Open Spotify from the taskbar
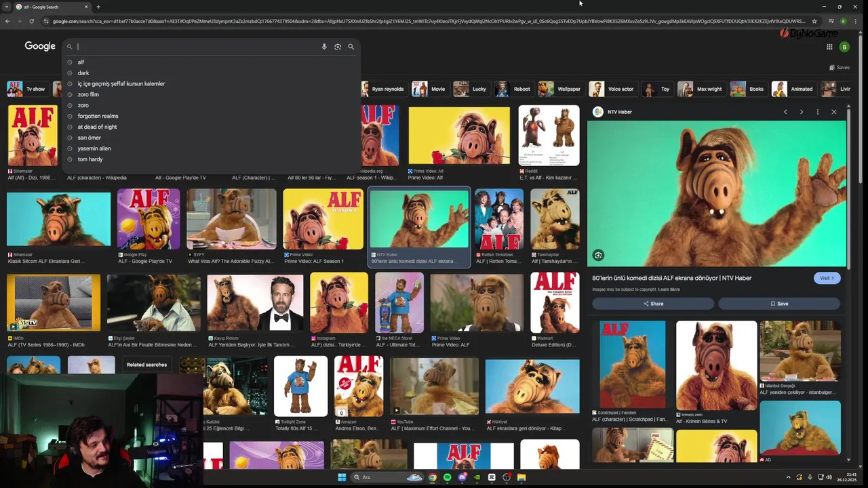The image size is (868, 488). (447, 477)
